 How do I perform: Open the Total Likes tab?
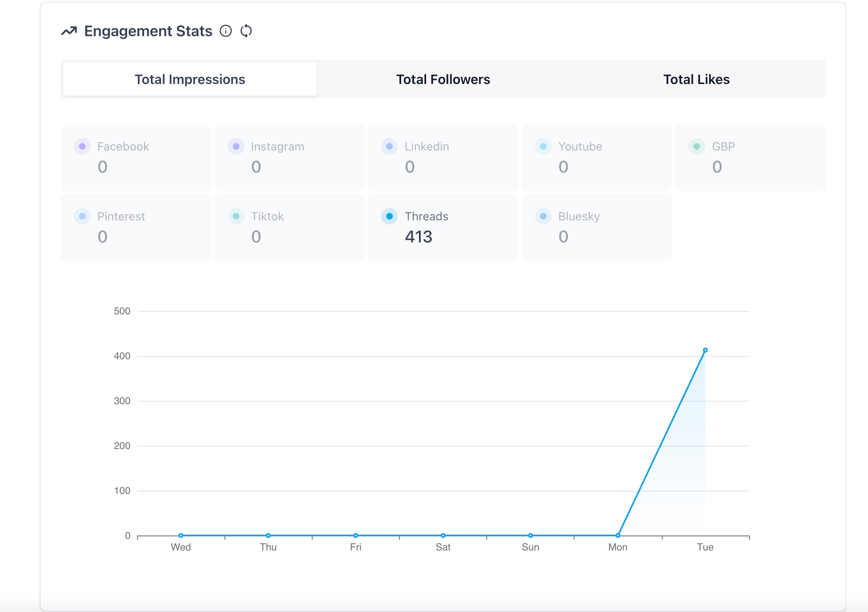pyautogui.click(x=696, y=79)
